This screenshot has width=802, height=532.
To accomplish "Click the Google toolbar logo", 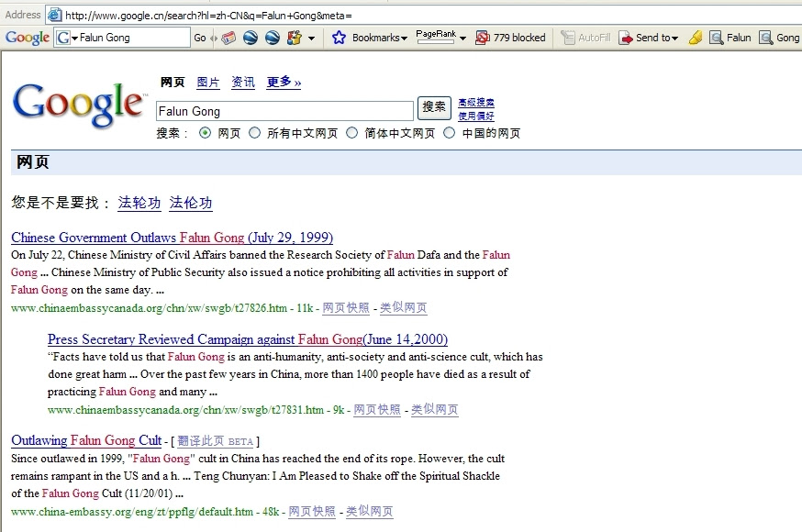I will [28, 38].
